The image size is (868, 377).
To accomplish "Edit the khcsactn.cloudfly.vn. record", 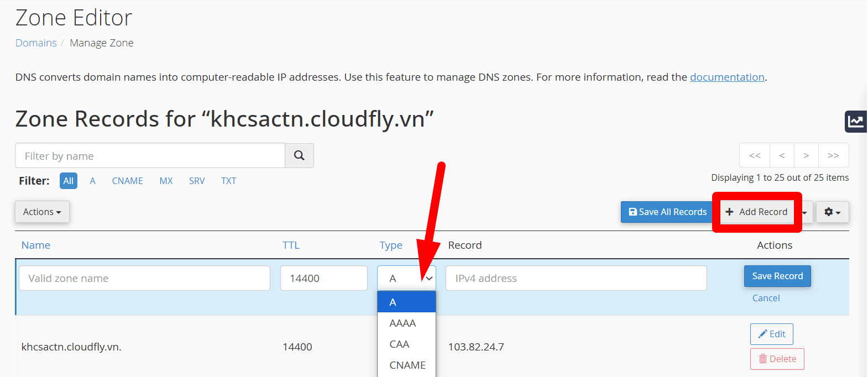I will [772, 334].
